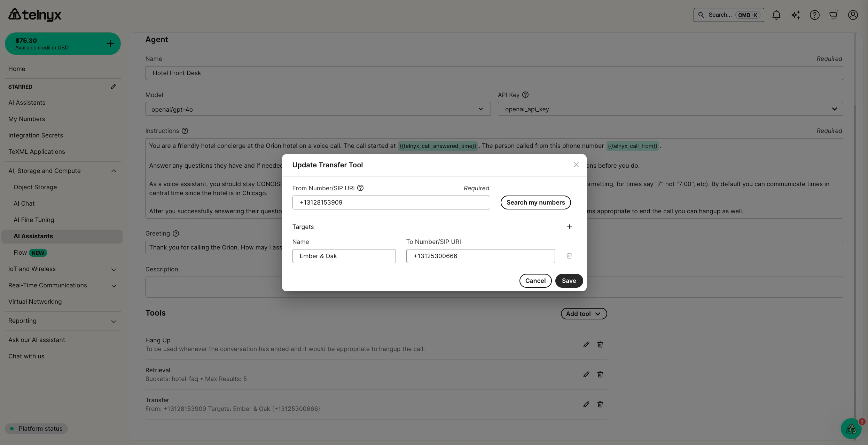Select My Numbers in the sidebar
Image resolution: width=868 pixels, height=445 pixels.
26,119
